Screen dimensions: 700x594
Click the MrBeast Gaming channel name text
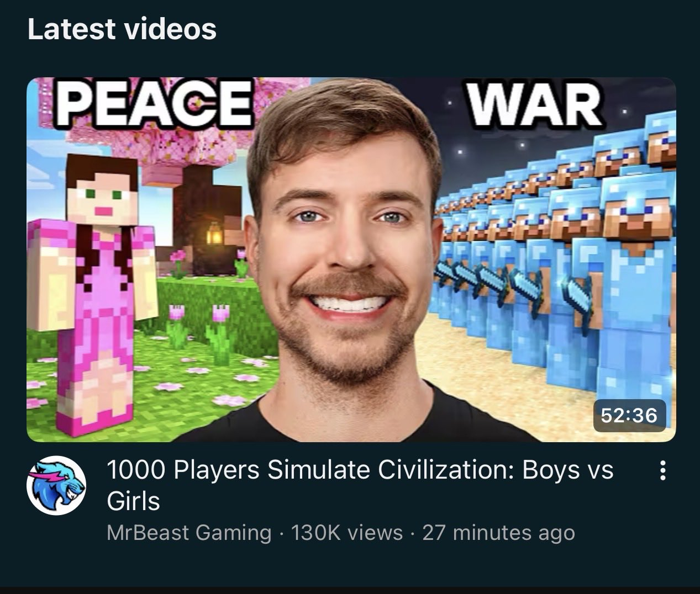click(x=189, y=533)
